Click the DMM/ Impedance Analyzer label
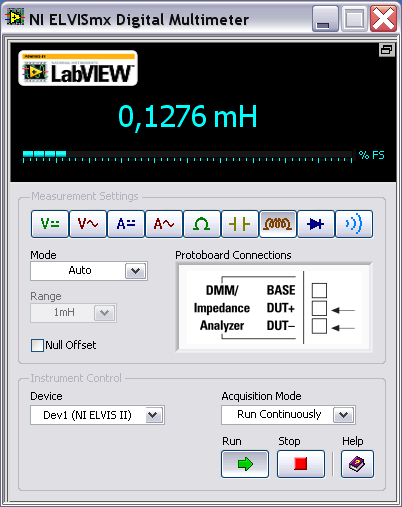The height and width of the screenshot is (507, 402). coord(222,308)
